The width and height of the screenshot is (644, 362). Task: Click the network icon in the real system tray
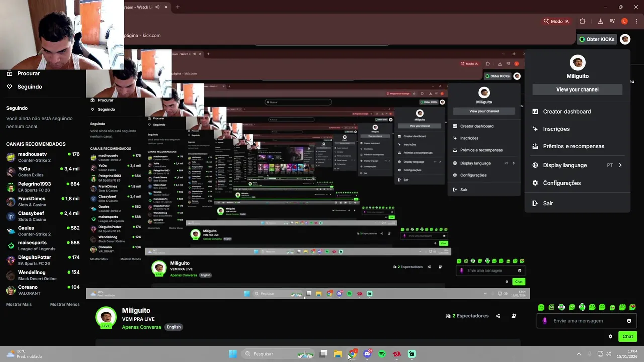[600, 354]
